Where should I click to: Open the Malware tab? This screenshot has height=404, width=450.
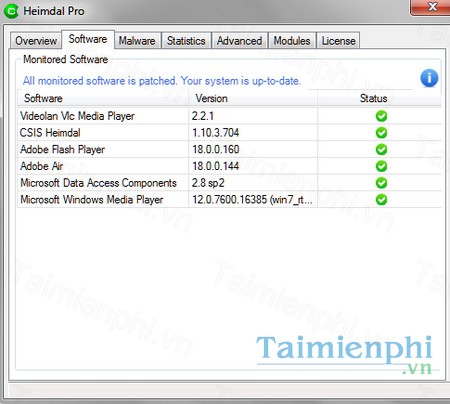point(137,41)
